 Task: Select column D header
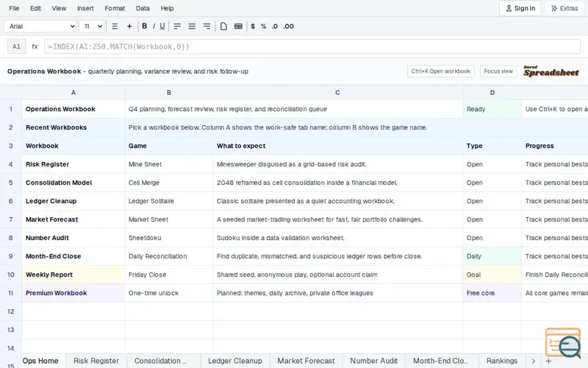tap(492, 93)
